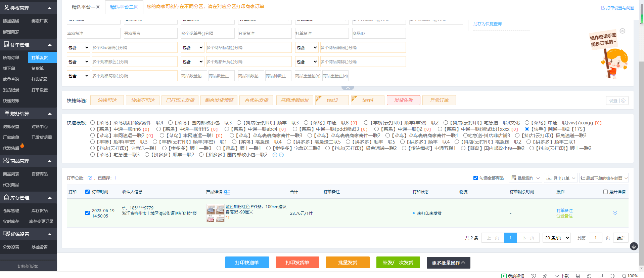Click the 批量发货 orange button
Viewport: 644px width, 278px height.
click(x=348, y=263)
